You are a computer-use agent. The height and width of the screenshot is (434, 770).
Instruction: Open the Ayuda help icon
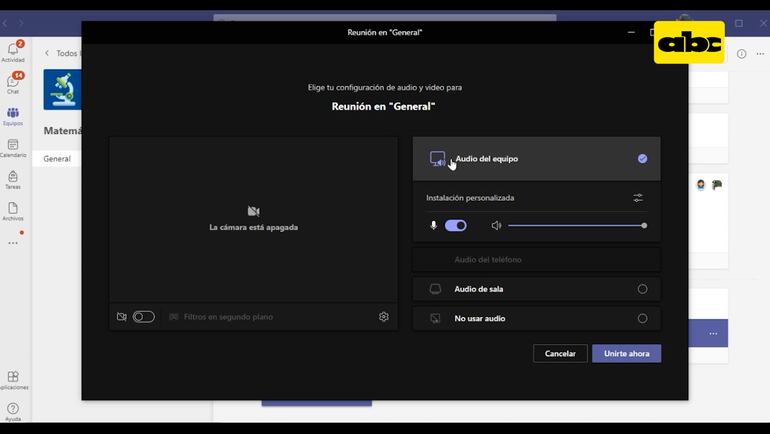pyautogui.click(x=13, y=411)
